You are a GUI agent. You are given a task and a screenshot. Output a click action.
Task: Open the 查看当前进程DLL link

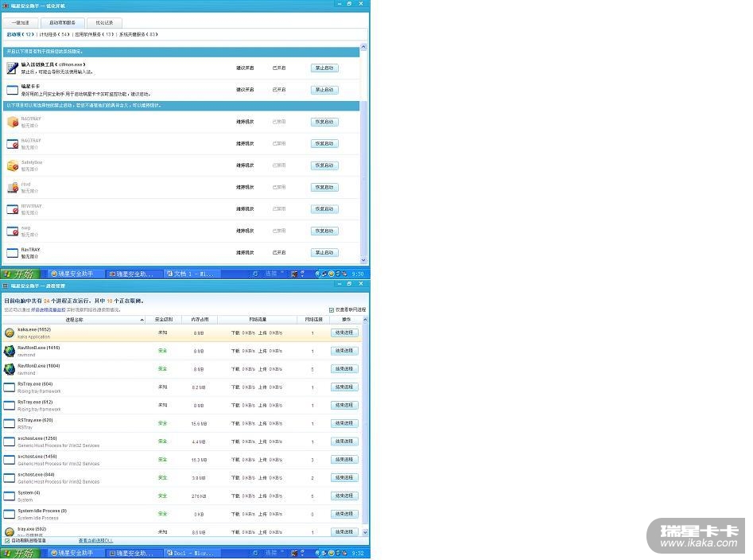95,541
